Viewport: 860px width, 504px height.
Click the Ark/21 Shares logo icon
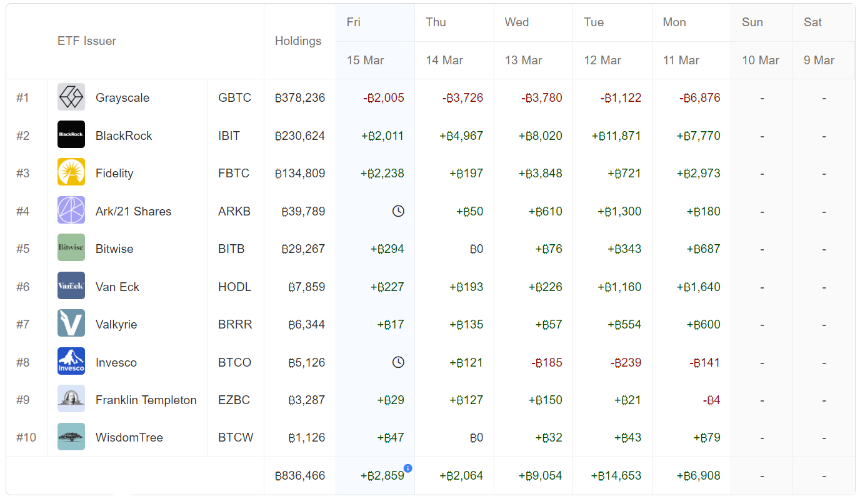tap(71, 210)
